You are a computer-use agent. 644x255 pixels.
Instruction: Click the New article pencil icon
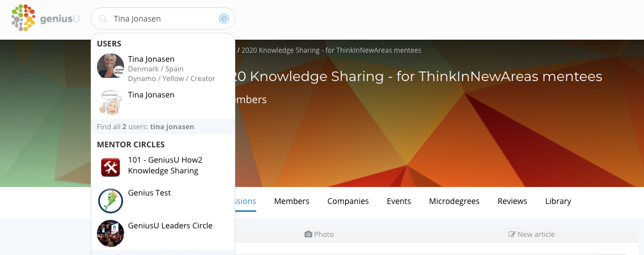click(512, 234)
